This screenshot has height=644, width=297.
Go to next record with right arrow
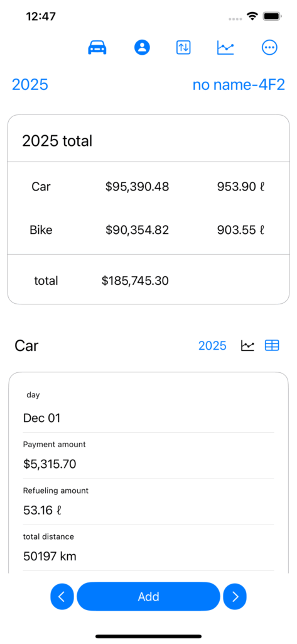(x=235, y=596)
